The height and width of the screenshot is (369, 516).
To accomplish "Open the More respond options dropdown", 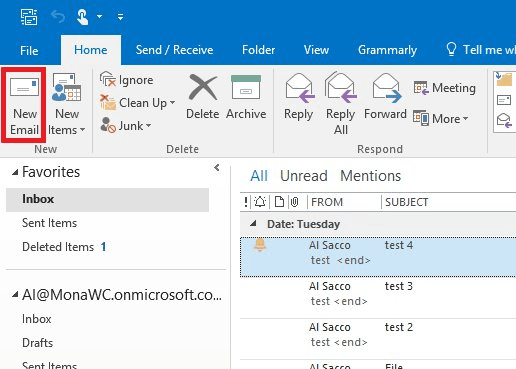I will click(x=441, y=118).
